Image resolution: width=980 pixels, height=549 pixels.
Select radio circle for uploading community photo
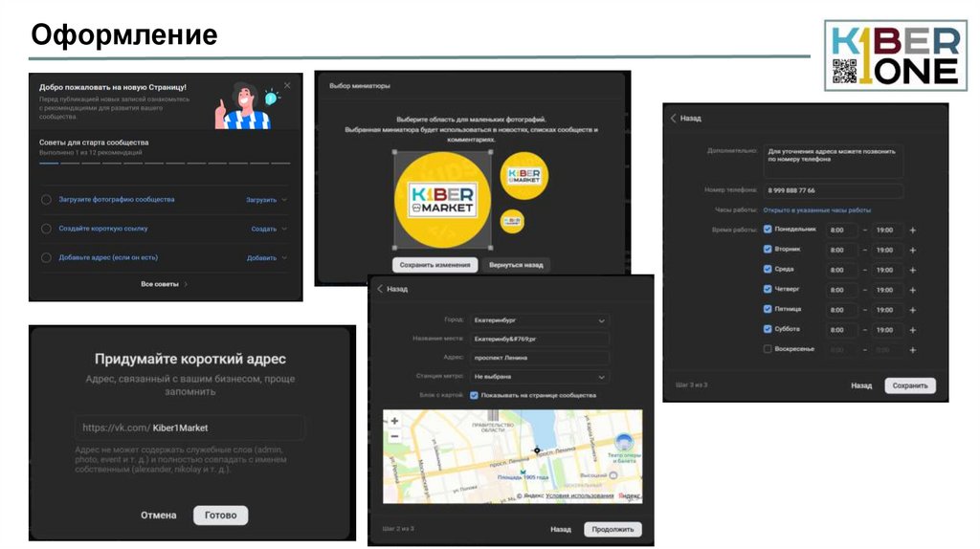(x=46, y=200)
